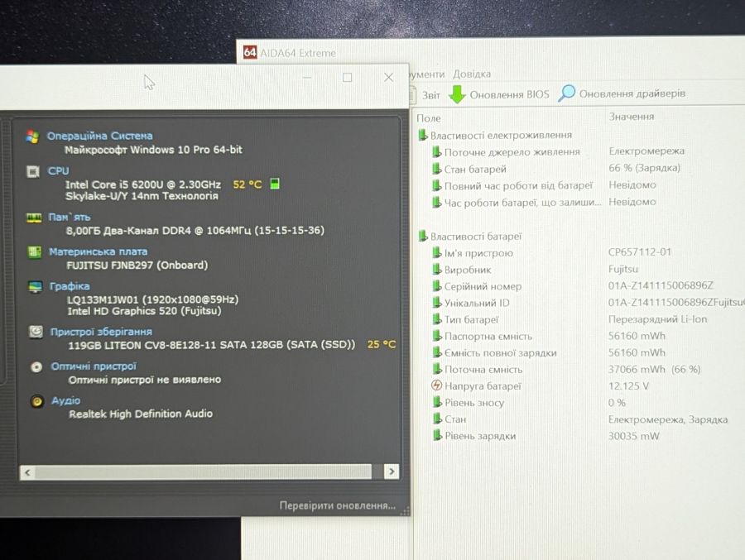Click the horizontal scrollbar thumb

(x=203, y=472)
